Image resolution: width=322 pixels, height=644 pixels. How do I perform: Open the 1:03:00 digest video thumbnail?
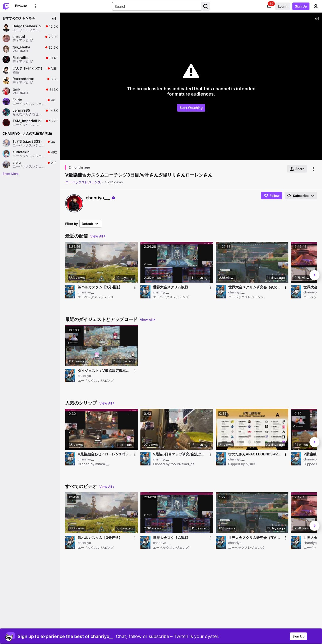coord(102,346)
